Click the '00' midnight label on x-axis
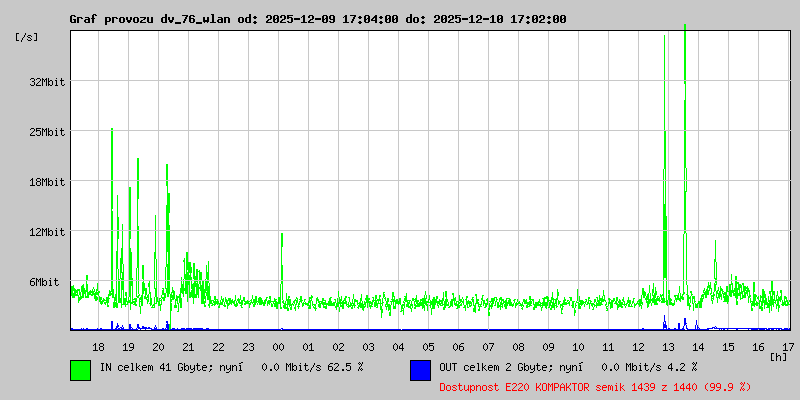 coord(279,347)
